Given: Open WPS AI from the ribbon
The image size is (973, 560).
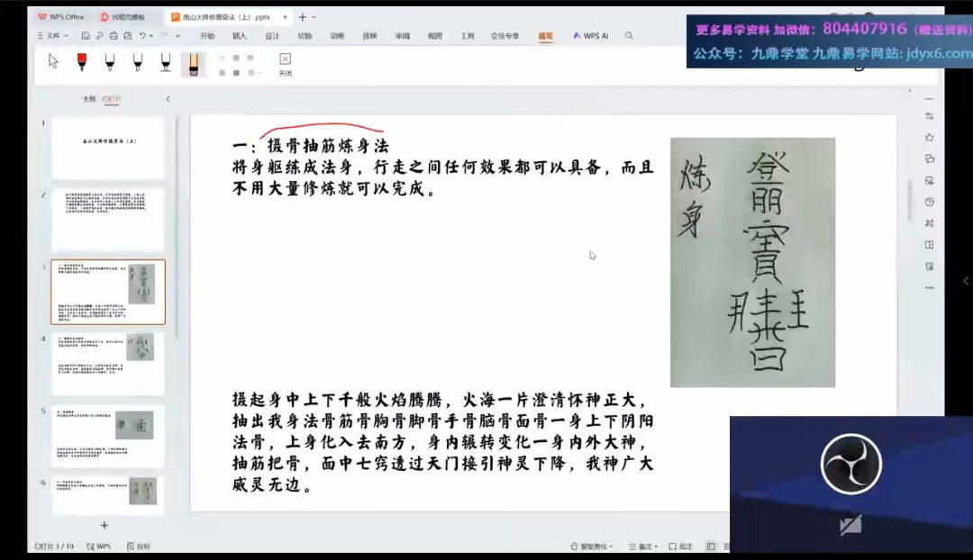Looking at the screenshot, I should [590, 36].
